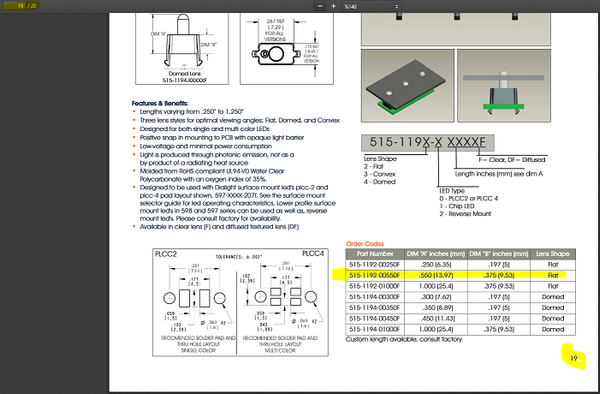600x394 pixels.
Task: Click the zoom in plus button
Action: tap(333, 6)
